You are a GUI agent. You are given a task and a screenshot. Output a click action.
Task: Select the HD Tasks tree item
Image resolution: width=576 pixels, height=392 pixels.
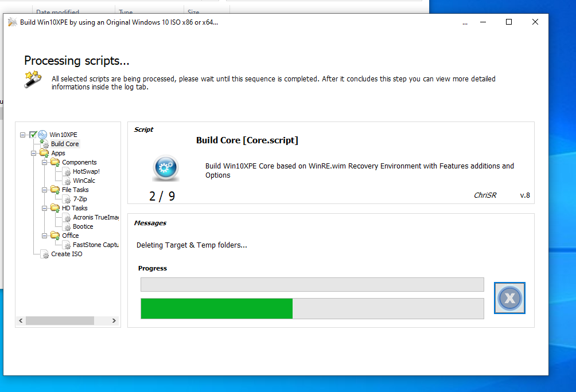tap(75, 208)
